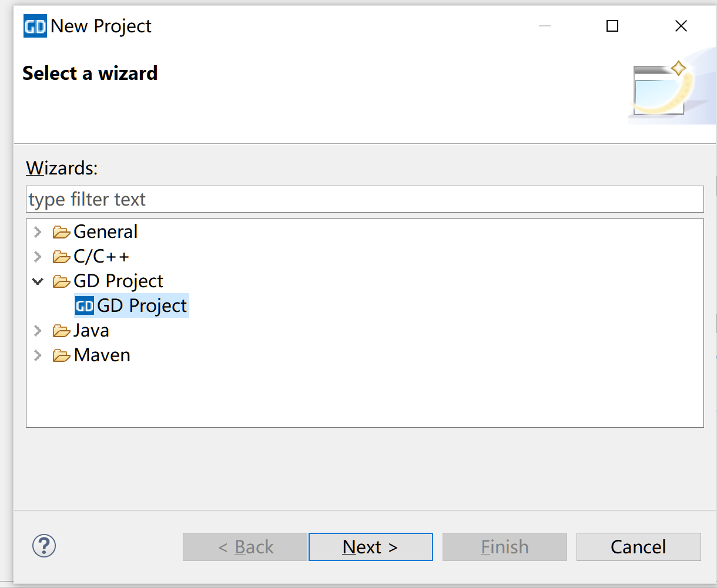Select the Maven tree item label
The height and width of the screenshot is (588, 717).
tap(102, 355)
